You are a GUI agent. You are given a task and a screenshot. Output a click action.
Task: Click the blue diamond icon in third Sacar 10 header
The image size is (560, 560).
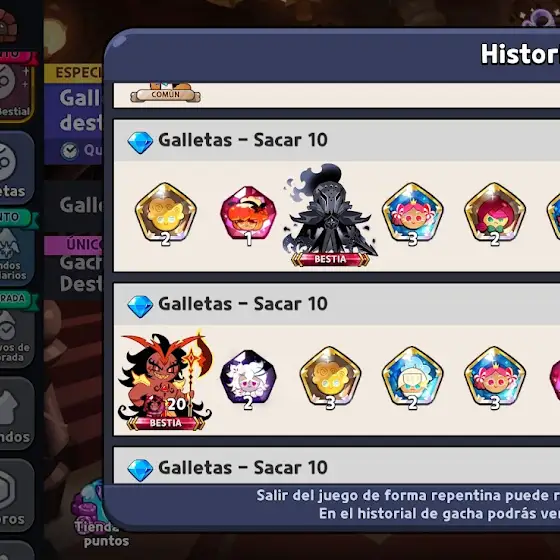click(x=140, y=470)
